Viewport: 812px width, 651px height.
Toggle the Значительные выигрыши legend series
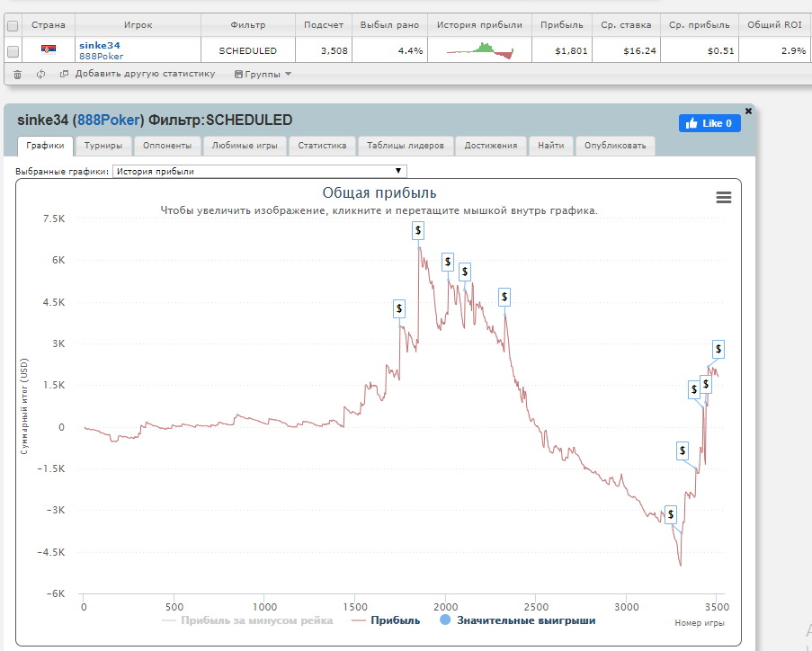coord(517,620)
